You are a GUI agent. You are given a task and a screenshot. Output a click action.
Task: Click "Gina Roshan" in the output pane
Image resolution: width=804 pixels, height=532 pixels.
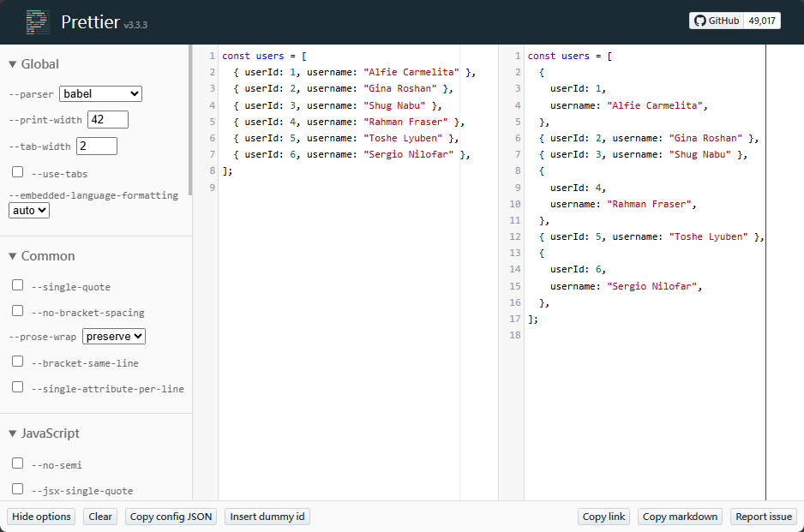click(x=705, y=139)
